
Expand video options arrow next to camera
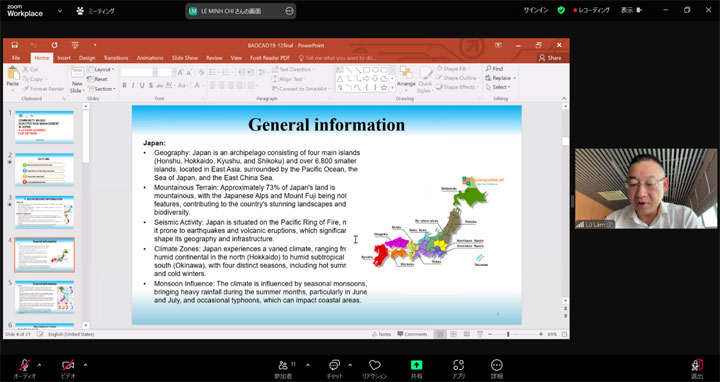85,365
